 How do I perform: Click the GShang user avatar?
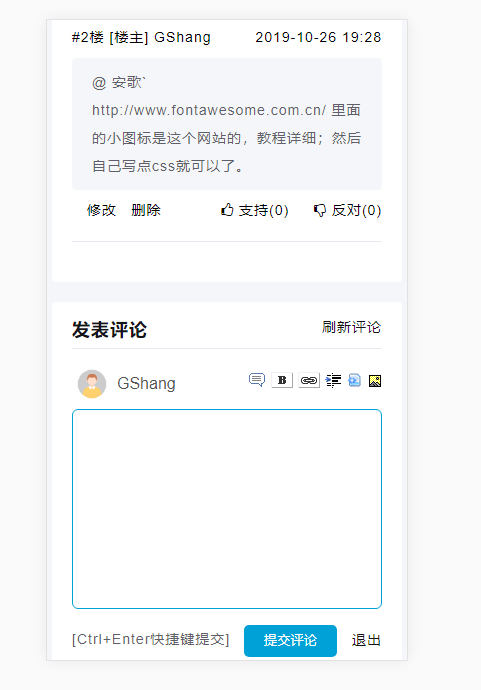(92, 384)
